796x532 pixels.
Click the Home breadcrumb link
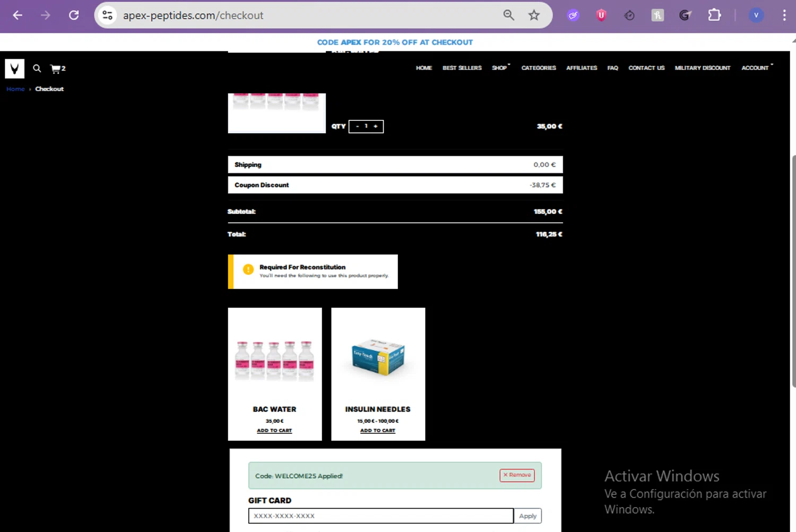pyautogui.click(x=15, y=89)
